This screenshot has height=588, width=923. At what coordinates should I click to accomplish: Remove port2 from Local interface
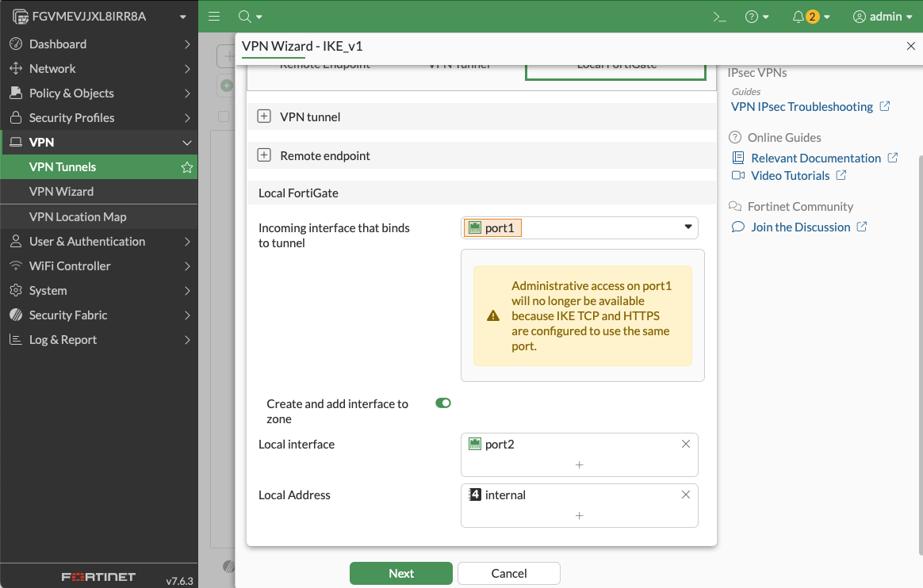pyautogui.click(x=686, y=444)
